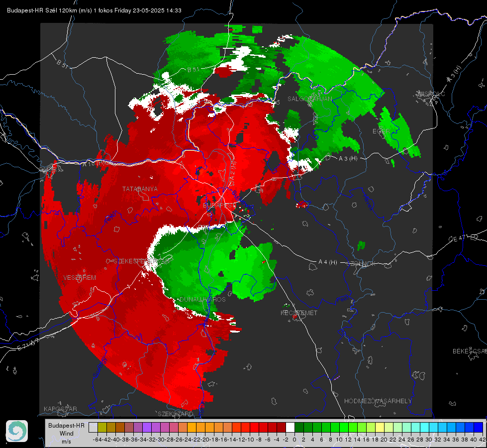Click the 'A 4 (H)' road label

pyautogui.click(x=328, y=262)
